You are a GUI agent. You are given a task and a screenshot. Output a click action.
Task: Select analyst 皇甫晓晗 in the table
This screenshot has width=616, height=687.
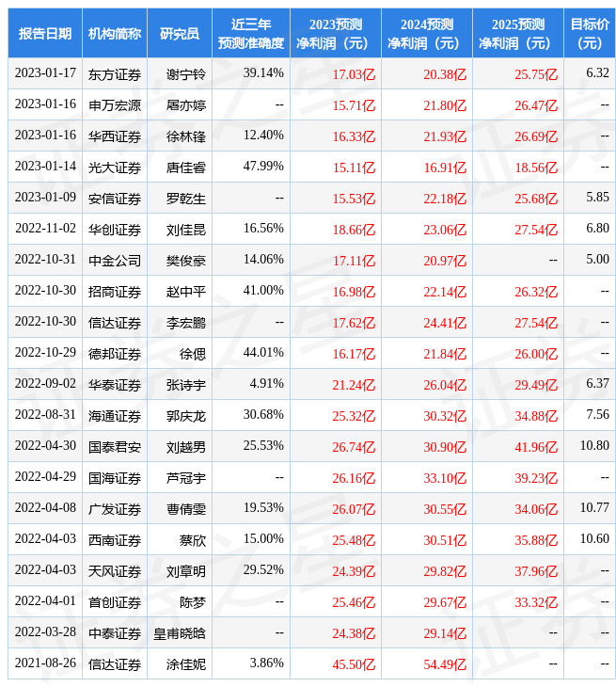point(179,633)
